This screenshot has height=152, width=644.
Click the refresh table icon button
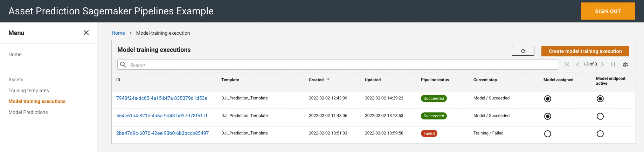(x=523, y=51)
